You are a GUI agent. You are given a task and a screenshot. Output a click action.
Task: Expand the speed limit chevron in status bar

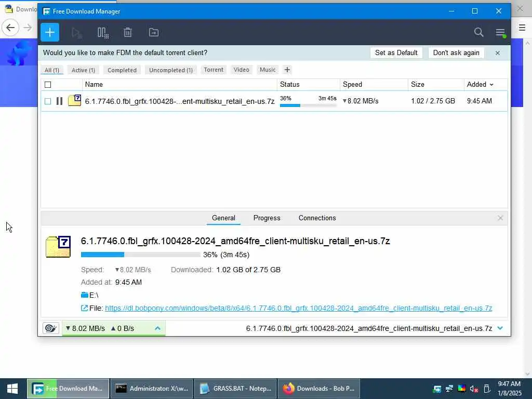157,328
